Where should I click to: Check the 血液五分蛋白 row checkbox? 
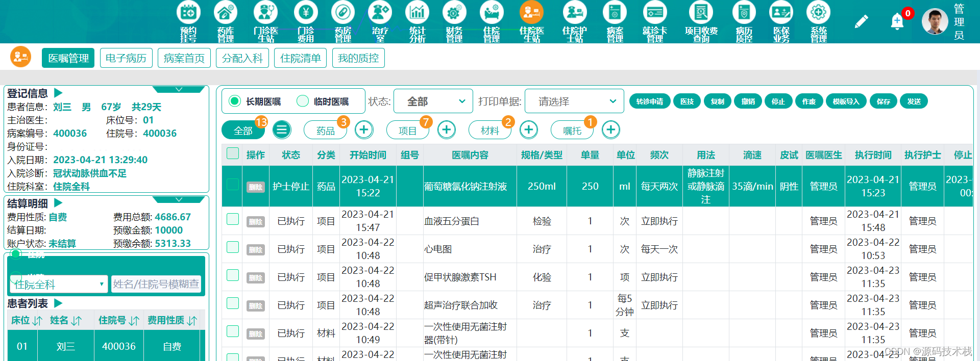point(233,219)
